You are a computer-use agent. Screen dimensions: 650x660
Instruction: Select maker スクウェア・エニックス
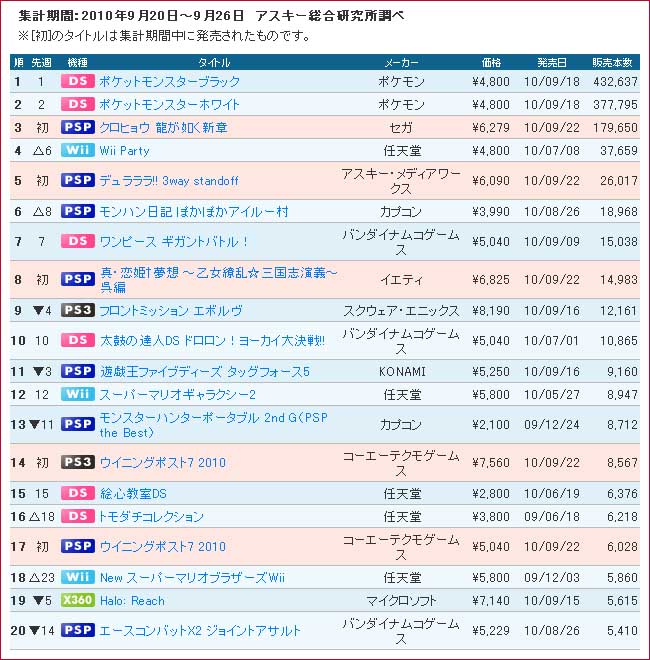tap(401, 311)
